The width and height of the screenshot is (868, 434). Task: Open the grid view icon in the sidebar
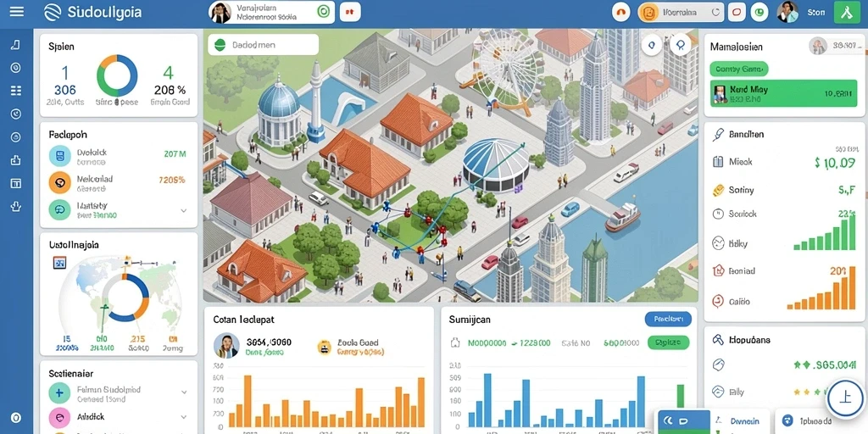point(15,91)
